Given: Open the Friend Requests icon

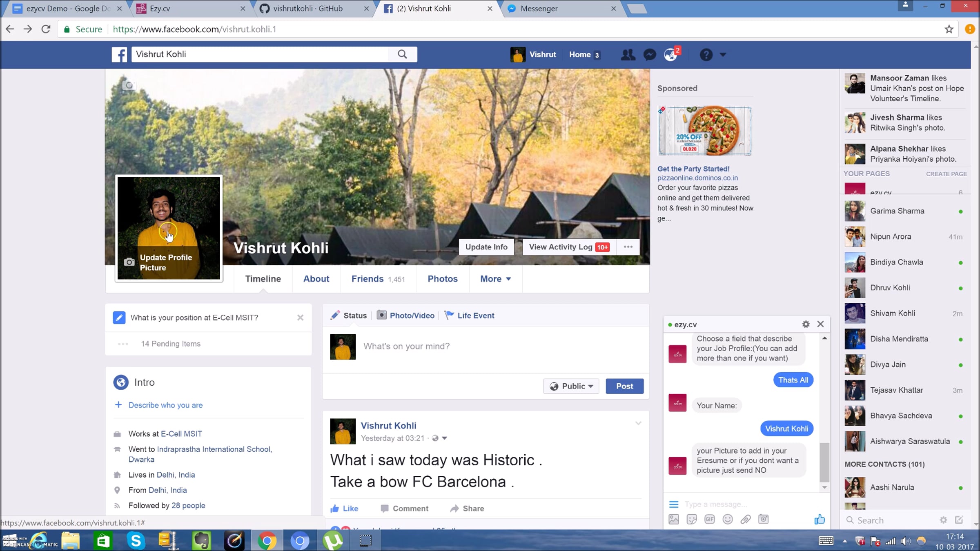Looking at the screenshot, I should (x=628, y=55).
